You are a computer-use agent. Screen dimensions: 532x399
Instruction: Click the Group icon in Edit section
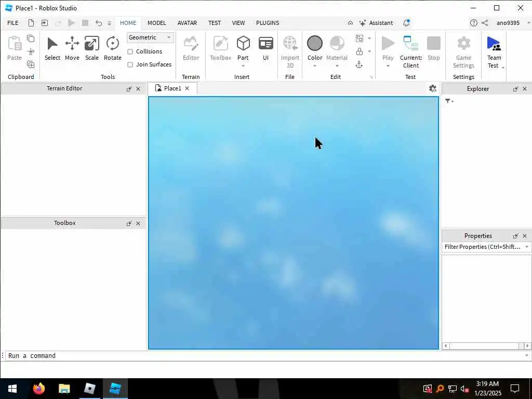pos(360,38)
